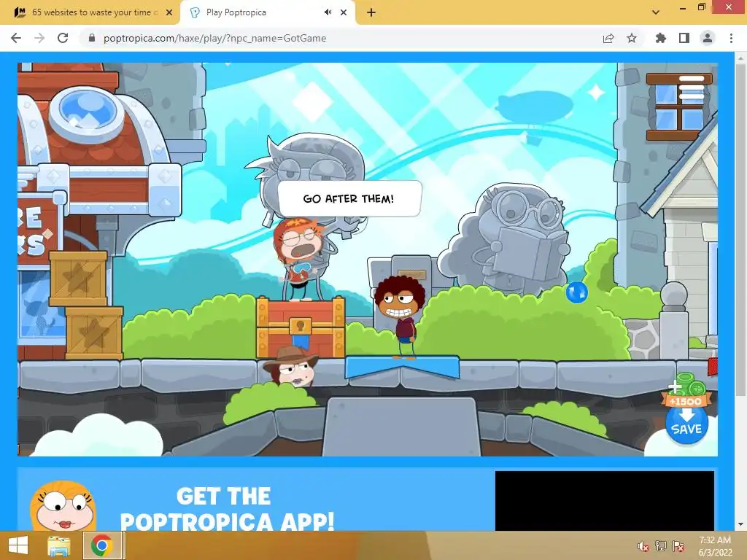Click the Chrome icon in the taskbar
The height and width of the screenshot is (560, 747).
point(101,545)
